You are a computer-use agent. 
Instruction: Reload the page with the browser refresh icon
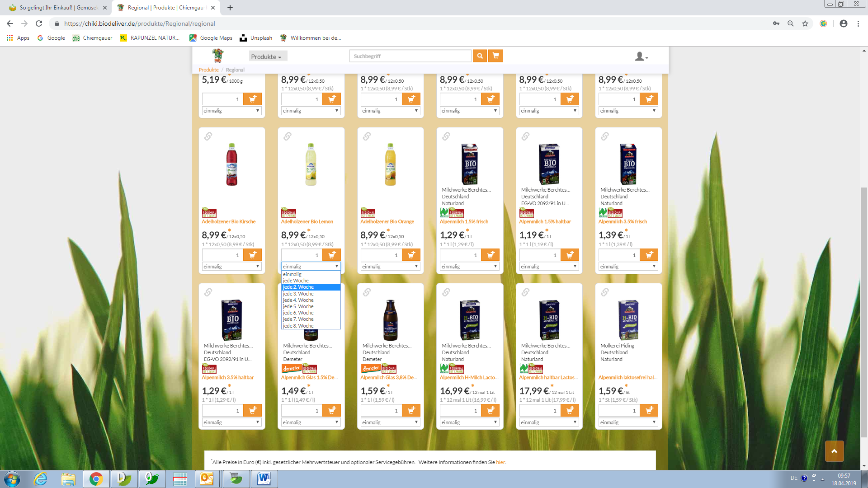coord(39,23)
